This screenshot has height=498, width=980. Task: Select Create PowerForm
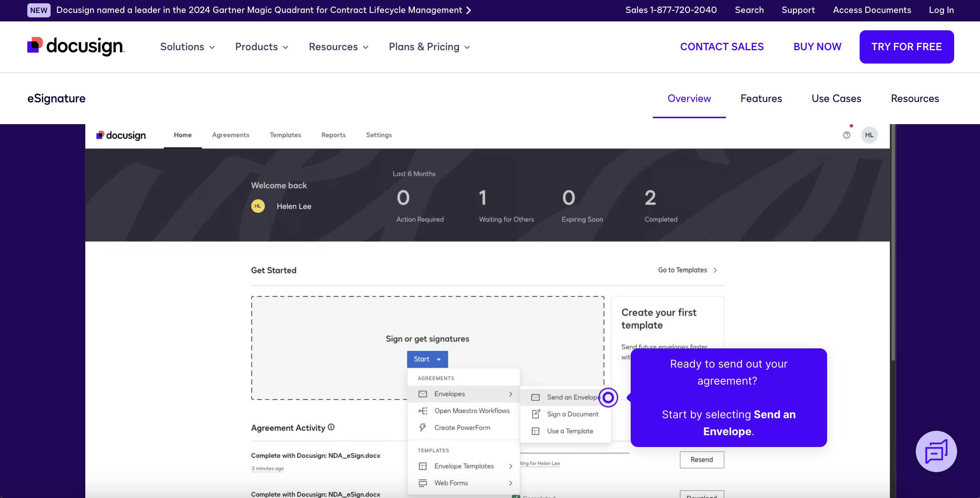click(x=463, y=427)
